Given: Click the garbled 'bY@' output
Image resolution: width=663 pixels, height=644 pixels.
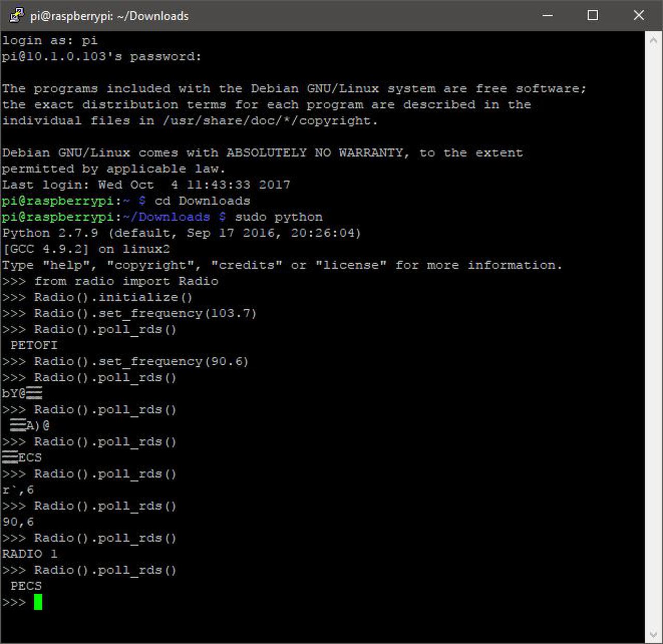Looking at the screenshot, I should (x=22, y=394).
